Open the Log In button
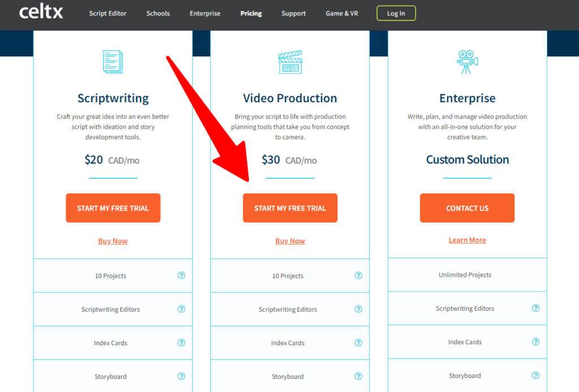The width and height of the screenshot is (579, 392). coord(396,13)
